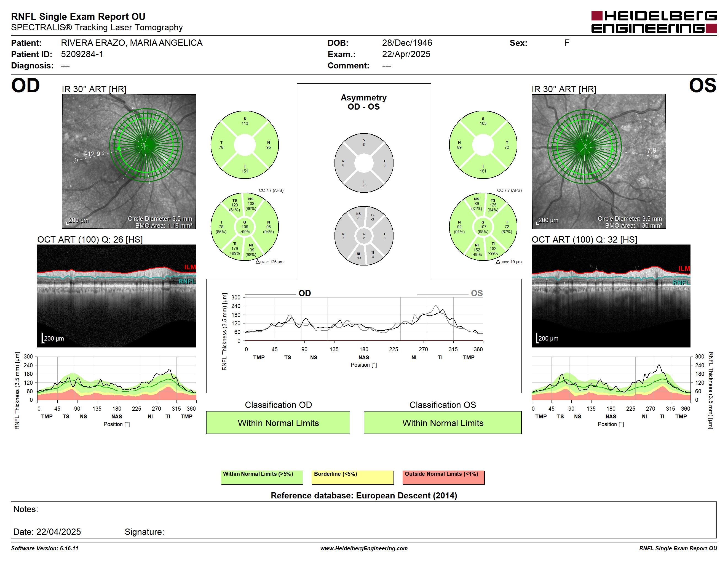Click the OD OCT ART (100) Q: 26 label
This screenshot has width=728, height=563.
click(x=90, y=240)
